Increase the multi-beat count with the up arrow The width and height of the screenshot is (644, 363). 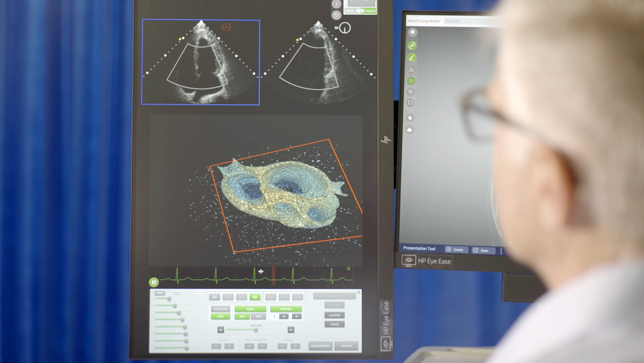tap(296, 316)
